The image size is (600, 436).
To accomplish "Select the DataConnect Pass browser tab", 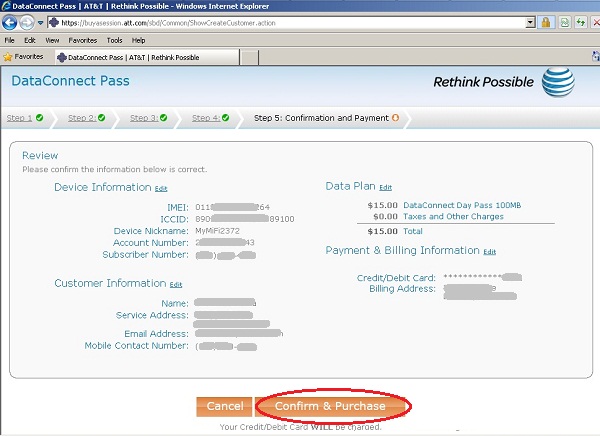I will [147, 57].
